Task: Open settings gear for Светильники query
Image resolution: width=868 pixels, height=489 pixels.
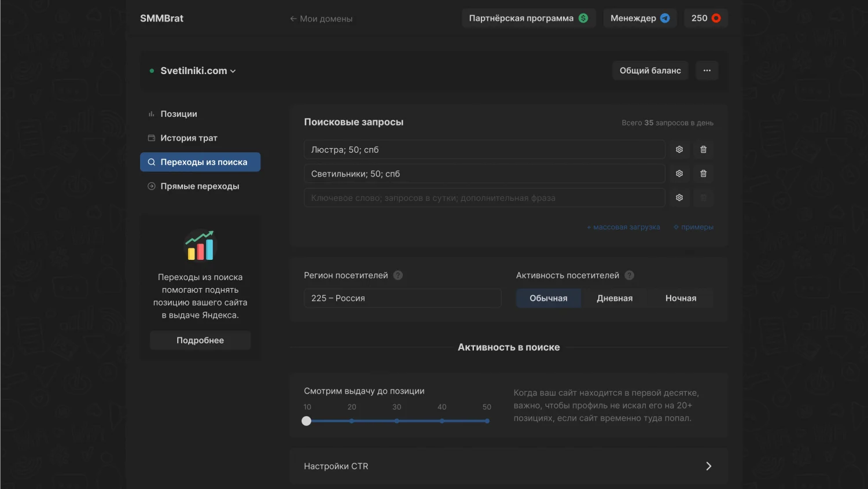Action: [679, 174]
